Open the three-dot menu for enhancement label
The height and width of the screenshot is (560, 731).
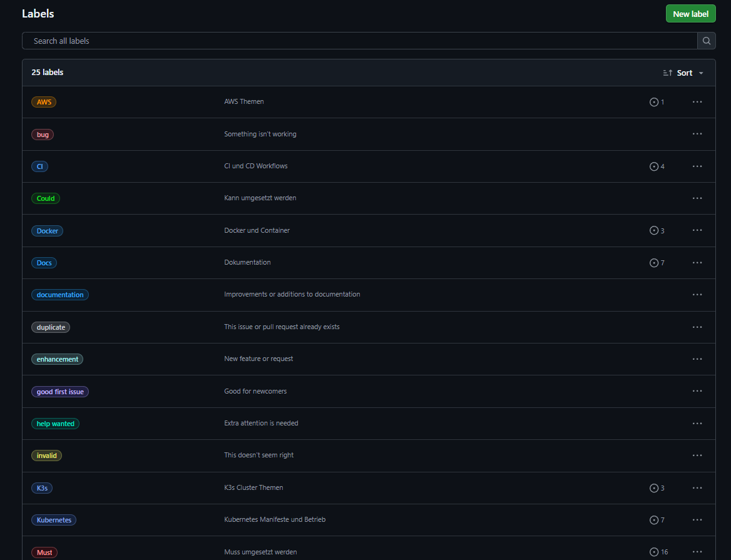[x=697, y=359]
